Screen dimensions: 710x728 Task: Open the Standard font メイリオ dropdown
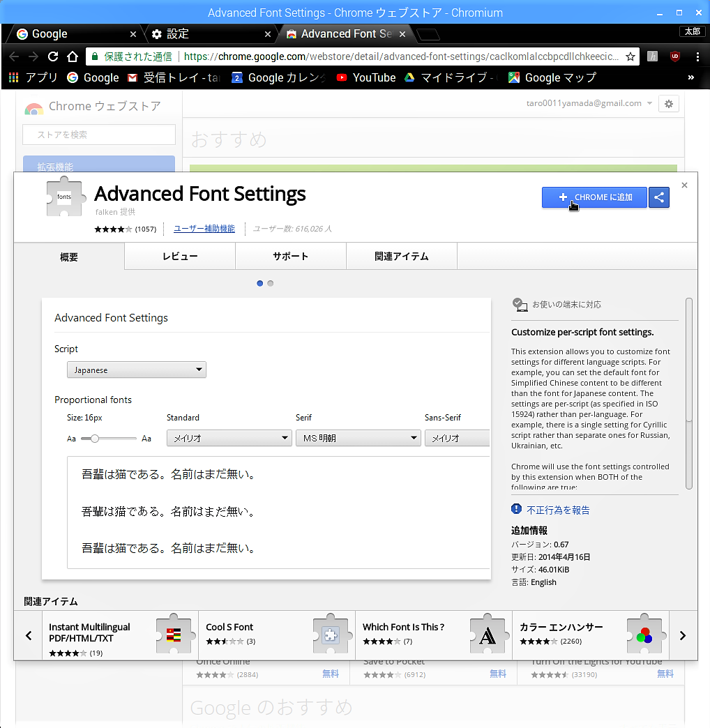(x=229, y=438)
